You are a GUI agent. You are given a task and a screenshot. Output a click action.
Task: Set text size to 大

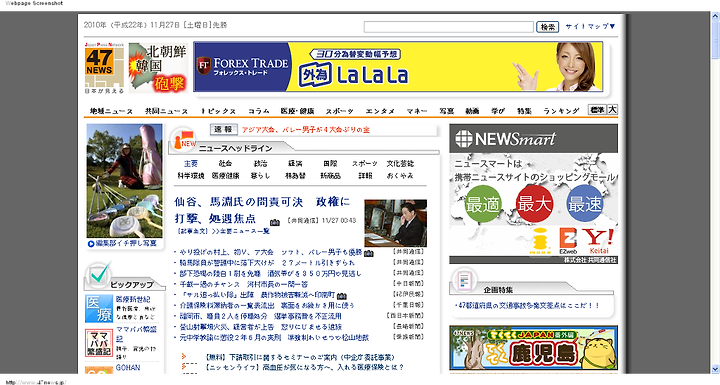(x=613, y=110)
